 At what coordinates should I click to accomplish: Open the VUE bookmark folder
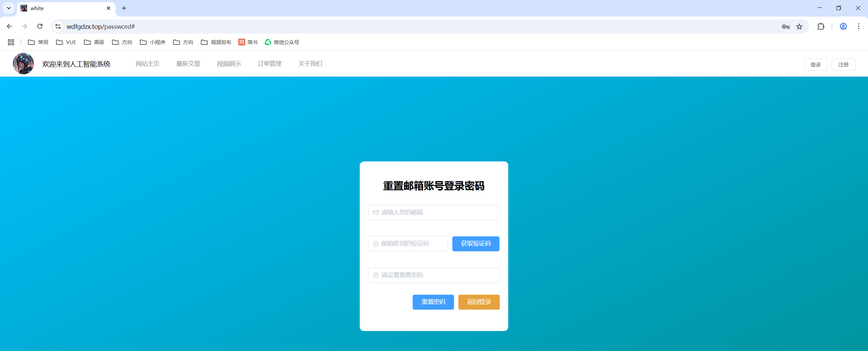click(x=66, y=42)
